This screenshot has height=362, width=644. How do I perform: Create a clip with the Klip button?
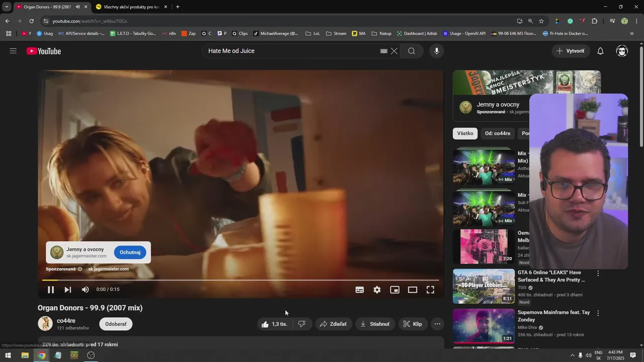(x=413, y=324)
